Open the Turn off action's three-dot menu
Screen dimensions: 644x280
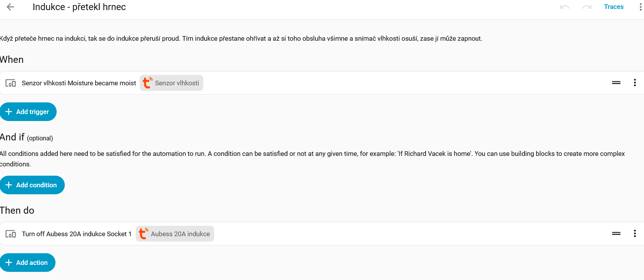click(635, 233)
